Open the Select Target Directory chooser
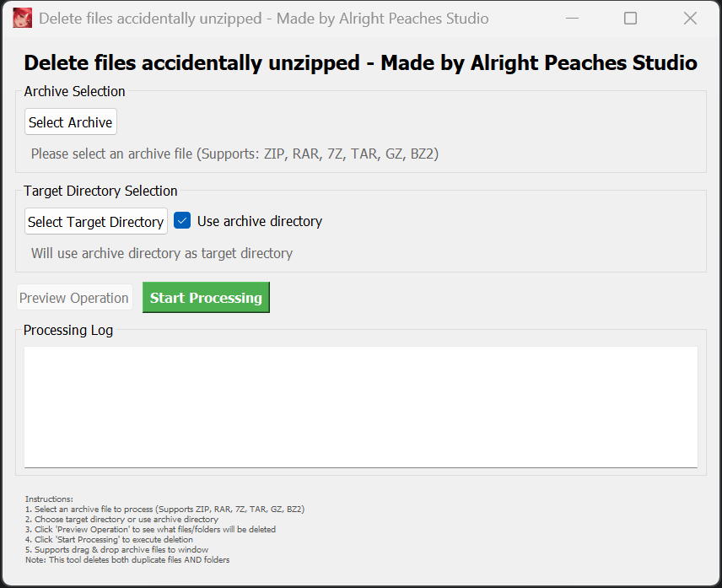Screen dimensions: 722x588 95,222
